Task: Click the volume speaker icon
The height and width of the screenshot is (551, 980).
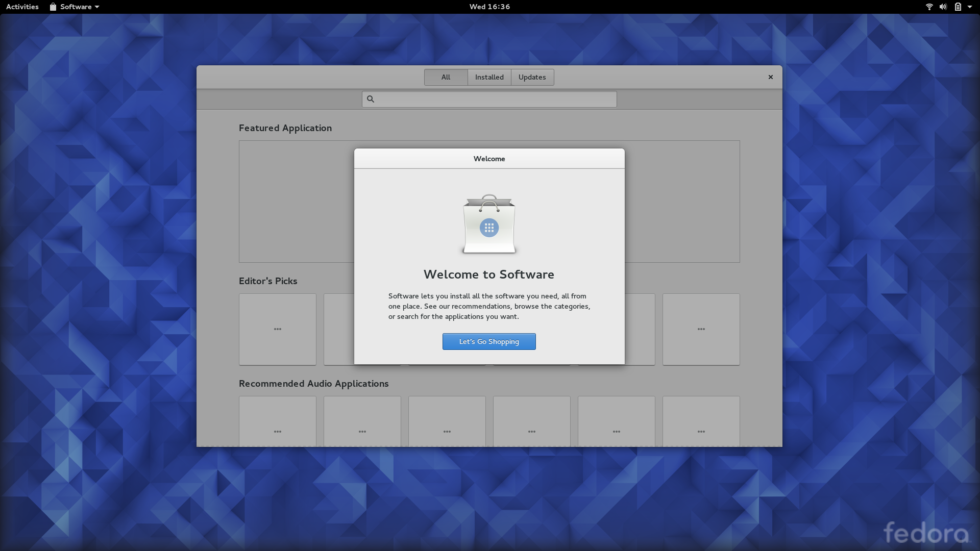Action: (943, 7)
